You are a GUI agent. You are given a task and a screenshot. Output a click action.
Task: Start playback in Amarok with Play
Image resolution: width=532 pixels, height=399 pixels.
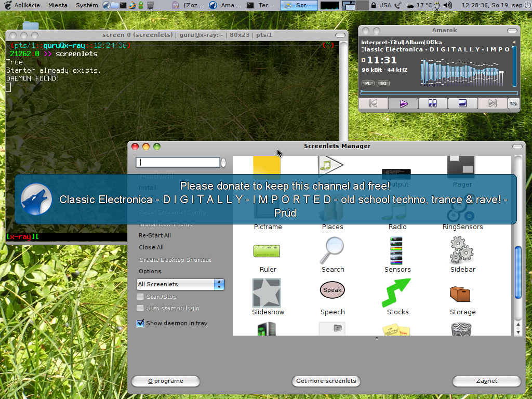(403, 103)
